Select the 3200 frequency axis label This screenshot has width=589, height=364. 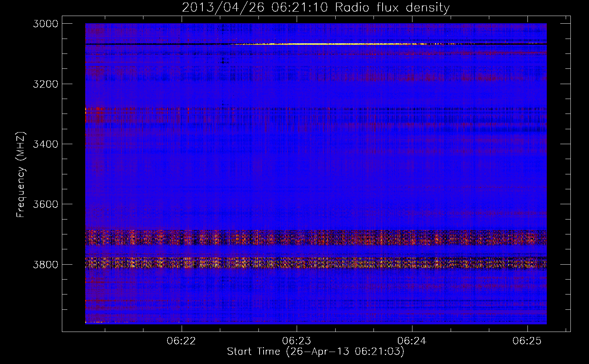pos(46,84)
